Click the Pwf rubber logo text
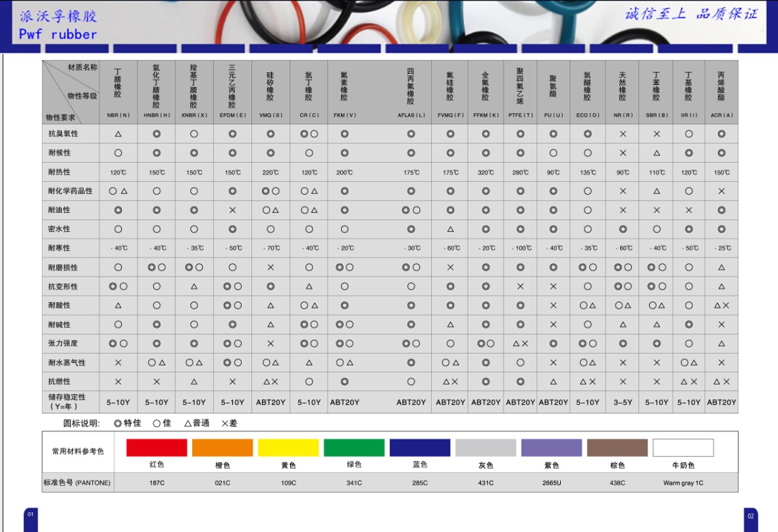The height and width of the screenshot is (532, 778). pos(58,34)
